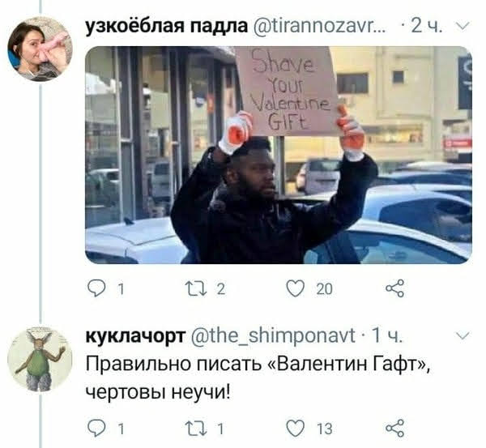Open the tweet timestamp 2 ч.
The image size is (486, 448).
click(427, 27)
